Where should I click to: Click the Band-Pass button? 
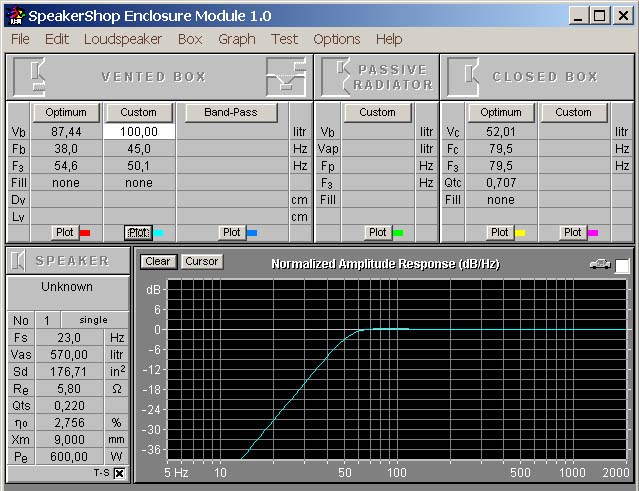tap(231, 112)
